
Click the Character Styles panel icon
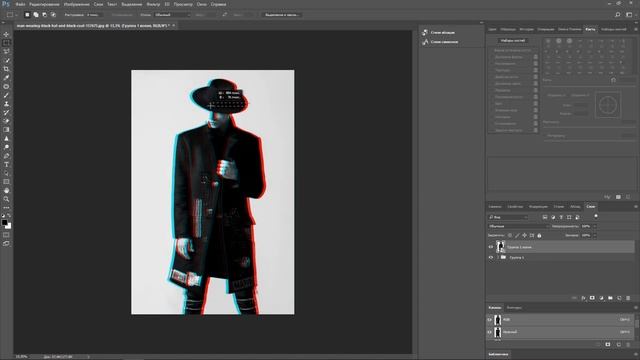(425, 42)
